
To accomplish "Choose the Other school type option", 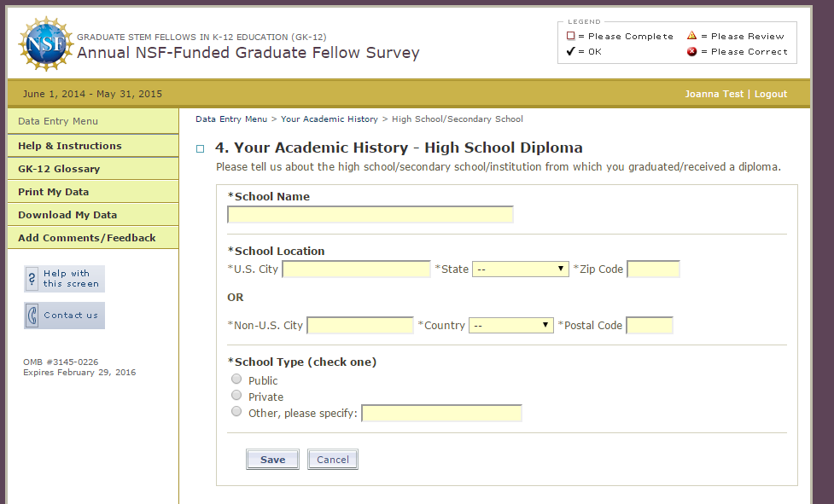I will pos(236,412).
